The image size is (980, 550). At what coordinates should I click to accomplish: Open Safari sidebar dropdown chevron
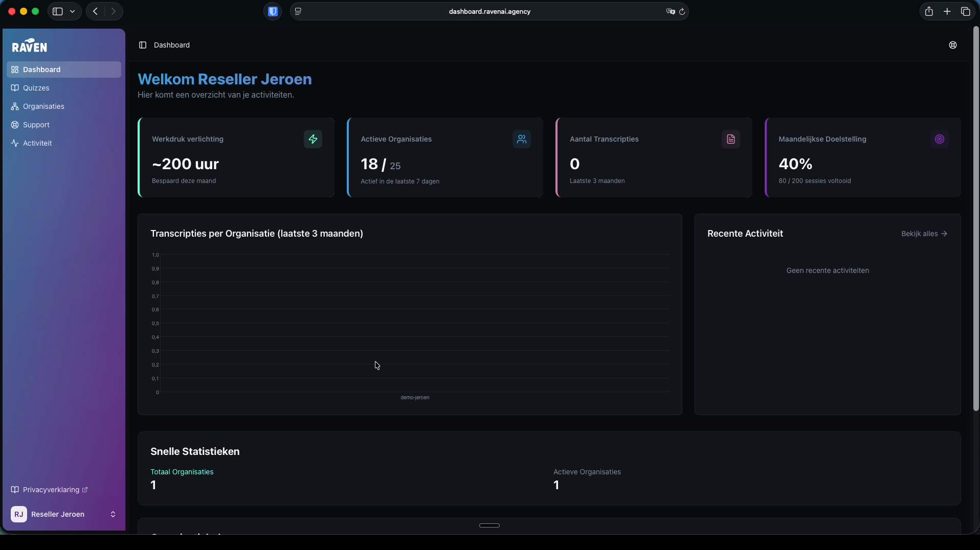72,11
